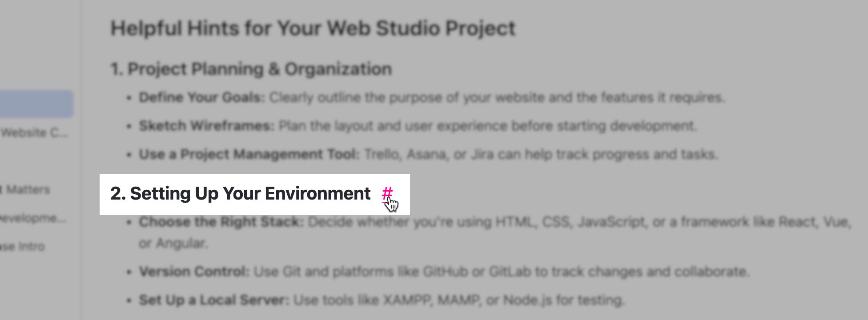This screenshot has width=868, height=320.
Task: Open the "Matters" sidebar item
Action: click(27, 190)
